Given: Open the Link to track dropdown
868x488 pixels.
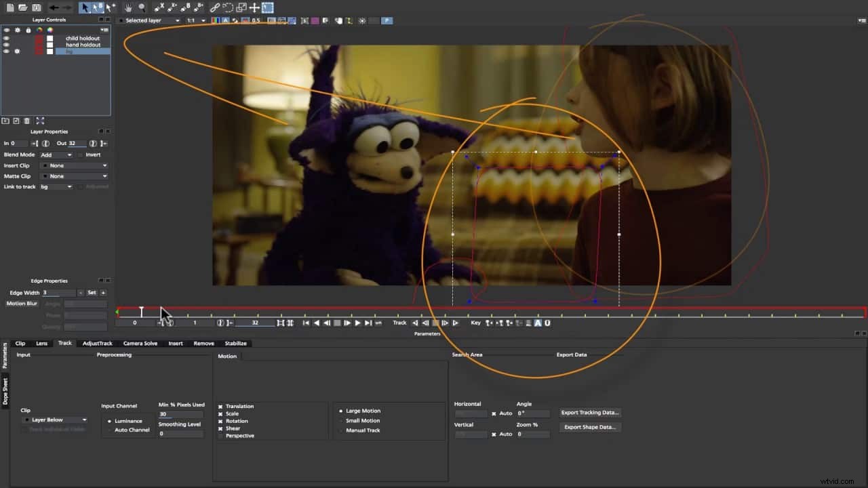Looking at the screenshot, I should click(x=56, y=186).
